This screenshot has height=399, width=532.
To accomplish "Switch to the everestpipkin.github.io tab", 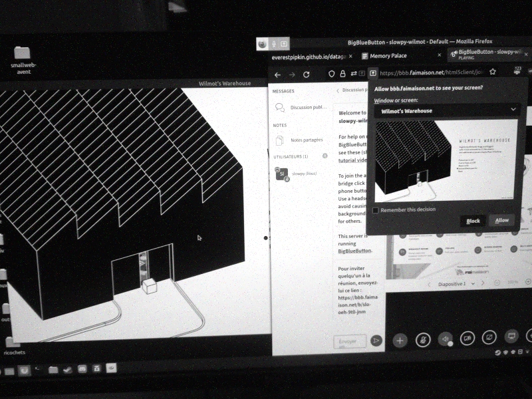I will pos(309,57).
